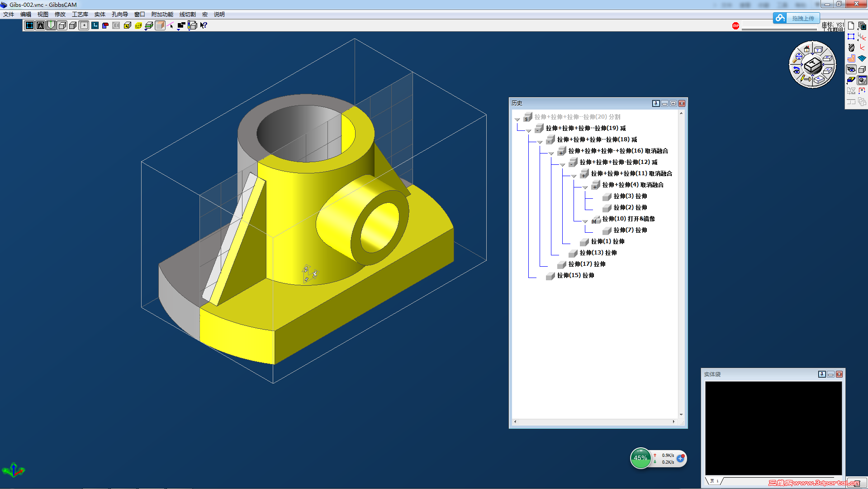The height and width of the screenshot is (489, 868).
Task: Click the blue and yellow sheet icon in right palette
Action: (851, 80)
